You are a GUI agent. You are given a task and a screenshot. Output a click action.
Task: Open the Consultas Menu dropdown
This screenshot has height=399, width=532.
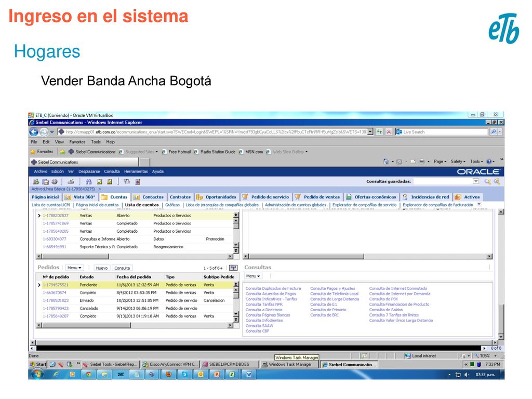[253, 276]
